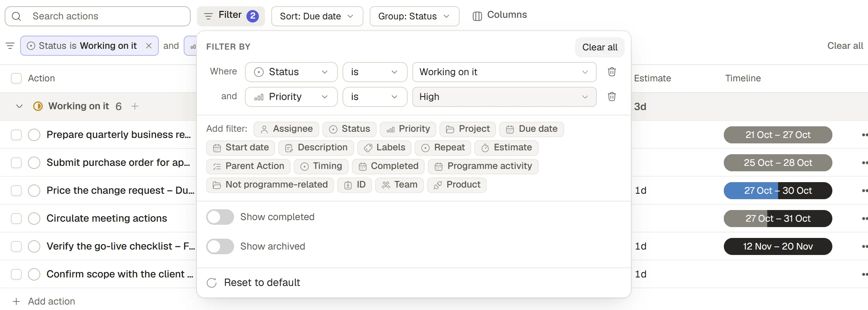The height and width of the screenshot is (310, 868).
Task: Click Clear all inside the Filter By panel
Action: [x=600, y=47]
